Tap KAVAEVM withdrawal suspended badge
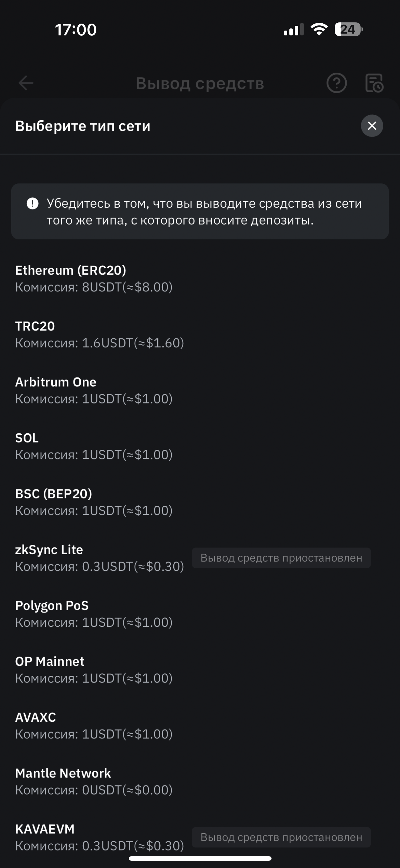Viewport: 400px width, 868px height. click(281, 837)
